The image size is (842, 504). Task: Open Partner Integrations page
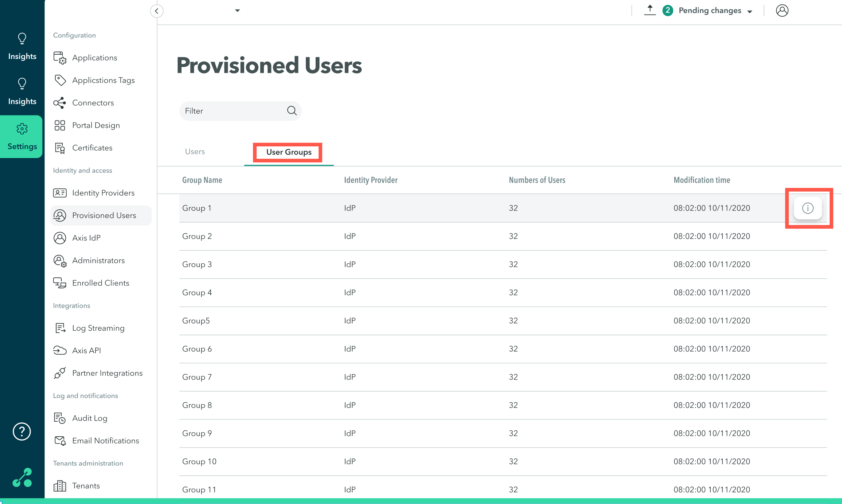point(107,373)
